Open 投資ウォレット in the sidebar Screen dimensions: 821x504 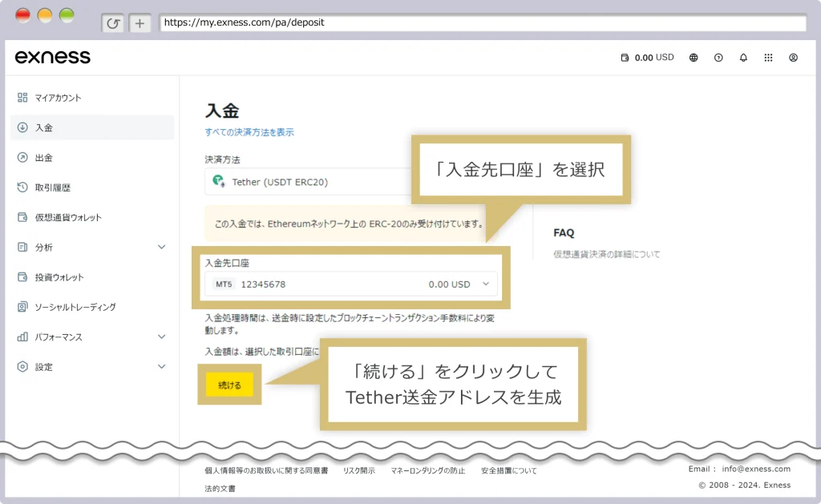[59, 277]
